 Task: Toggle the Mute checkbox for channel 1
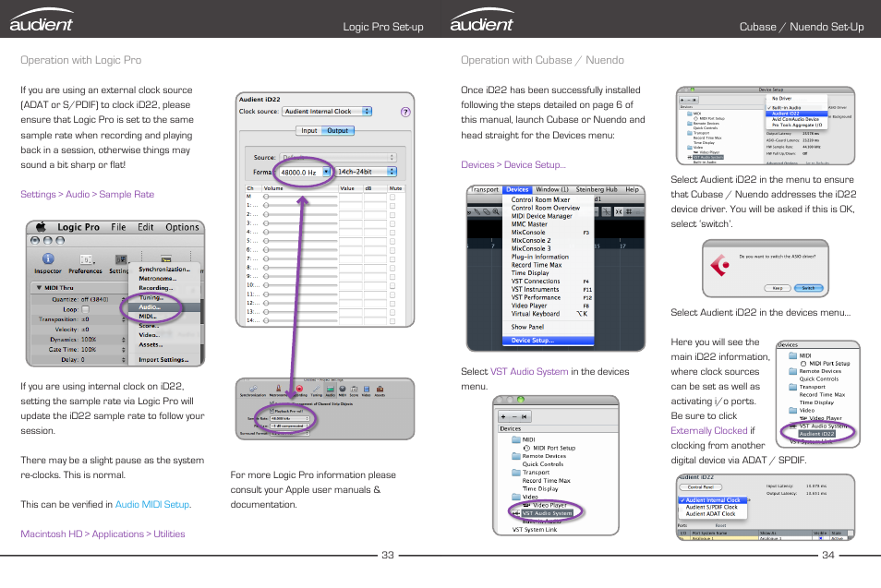coord(392,206)
